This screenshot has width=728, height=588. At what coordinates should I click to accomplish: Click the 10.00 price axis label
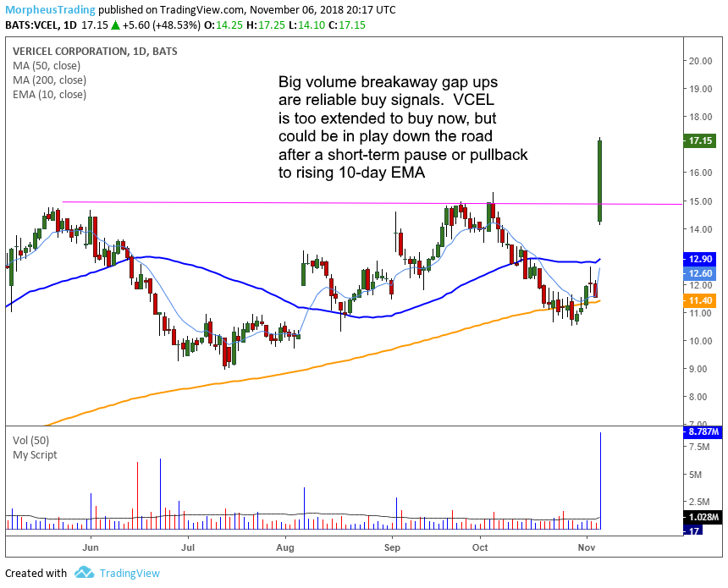[701, 341]
